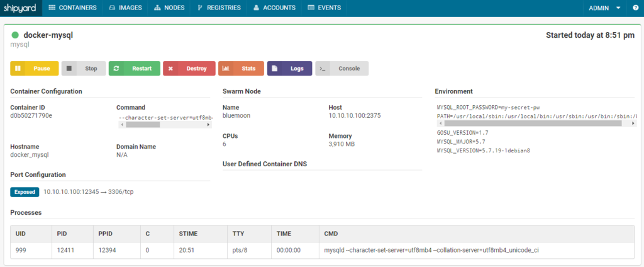Click port mapping 10.10.10.100:12345 → 3306/tcp
The image size is (644, 267).
click(89, 191)
